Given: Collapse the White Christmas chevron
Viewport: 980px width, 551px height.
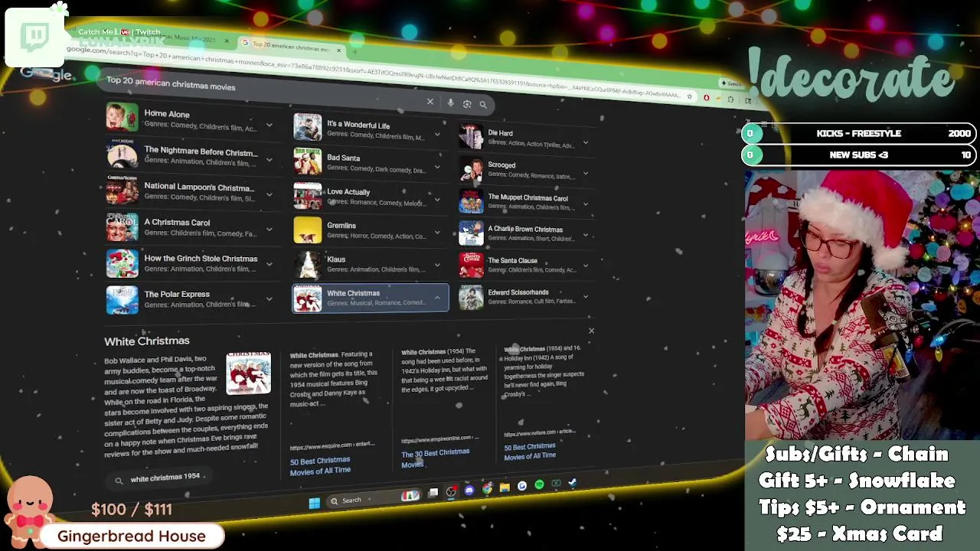Looking at the screenshot, I should tap(437, 298).
